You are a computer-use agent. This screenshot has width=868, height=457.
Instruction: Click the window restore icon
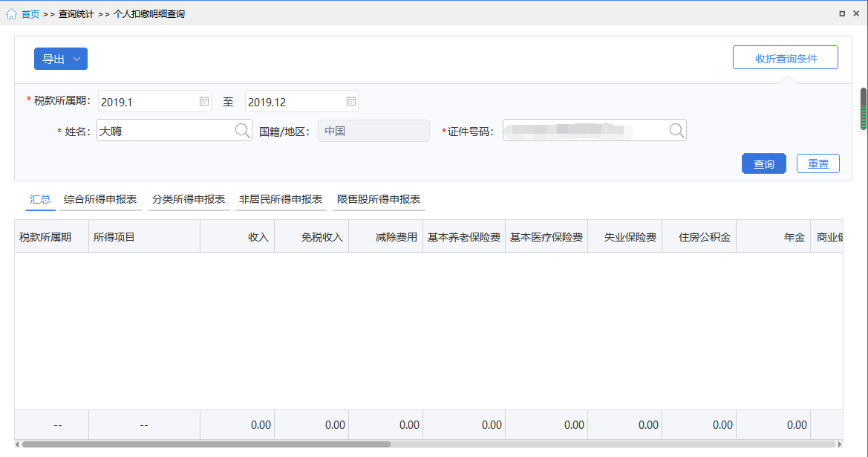pos(842,14)
